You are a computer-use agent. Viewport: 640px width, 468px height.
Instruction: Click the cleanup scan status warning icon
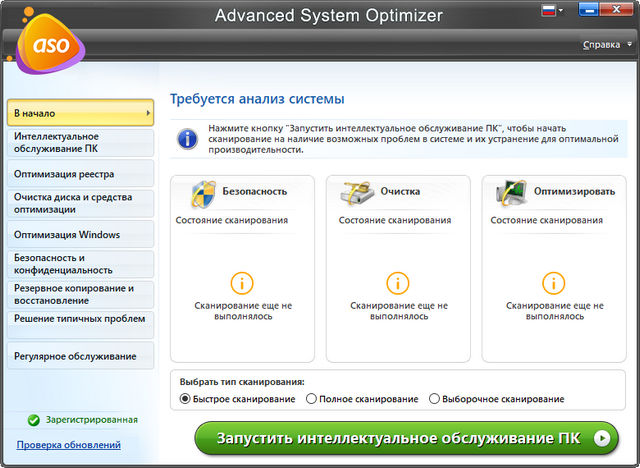click(398, 282)
